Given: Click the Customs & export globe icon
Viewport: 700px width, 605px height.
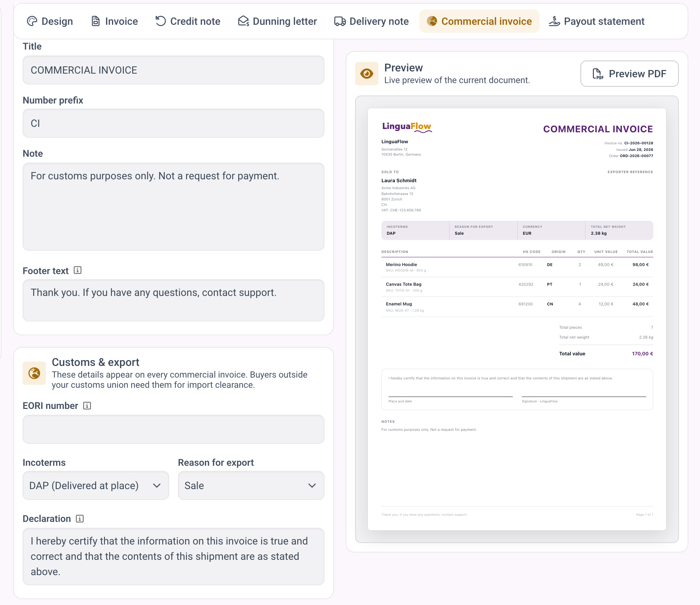Looking at the screenshot, I should (34, 373).
